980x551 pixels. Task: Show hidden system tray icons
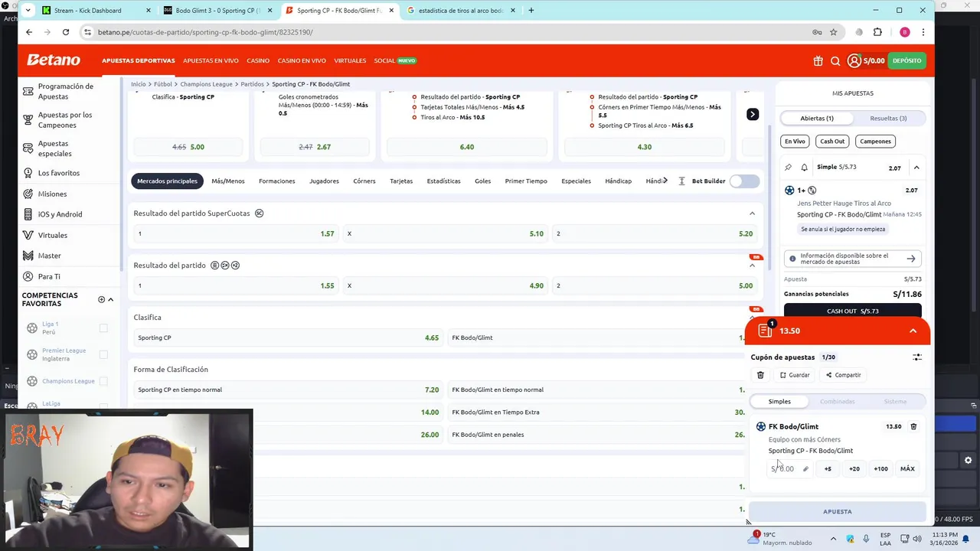(833, 539)
